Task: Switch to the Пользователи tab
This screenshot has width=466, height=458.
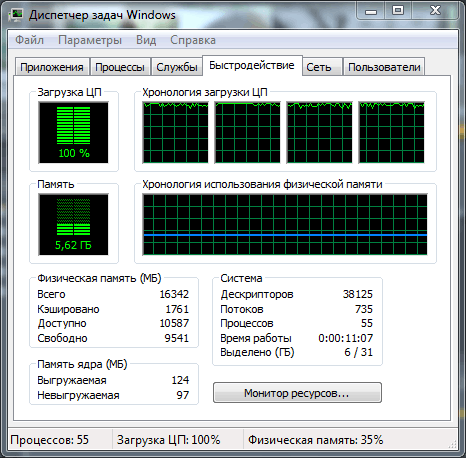Action: (384, 67)
